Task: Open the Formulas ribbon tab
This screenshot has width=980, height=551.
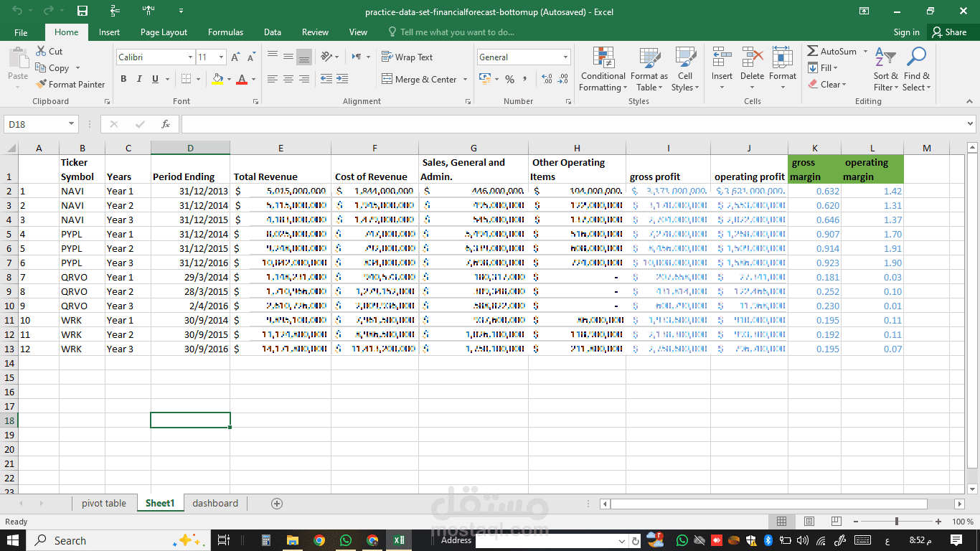Action: [225, 32]
